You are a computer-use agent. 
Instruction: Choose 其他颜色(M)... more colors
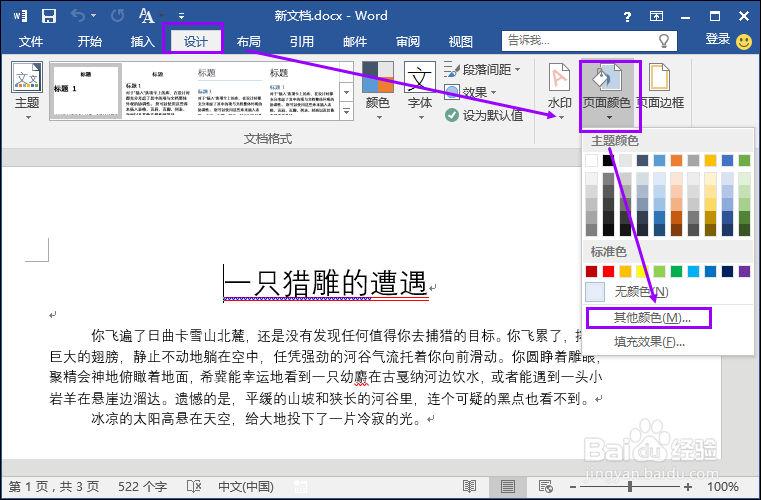(651, 317)
